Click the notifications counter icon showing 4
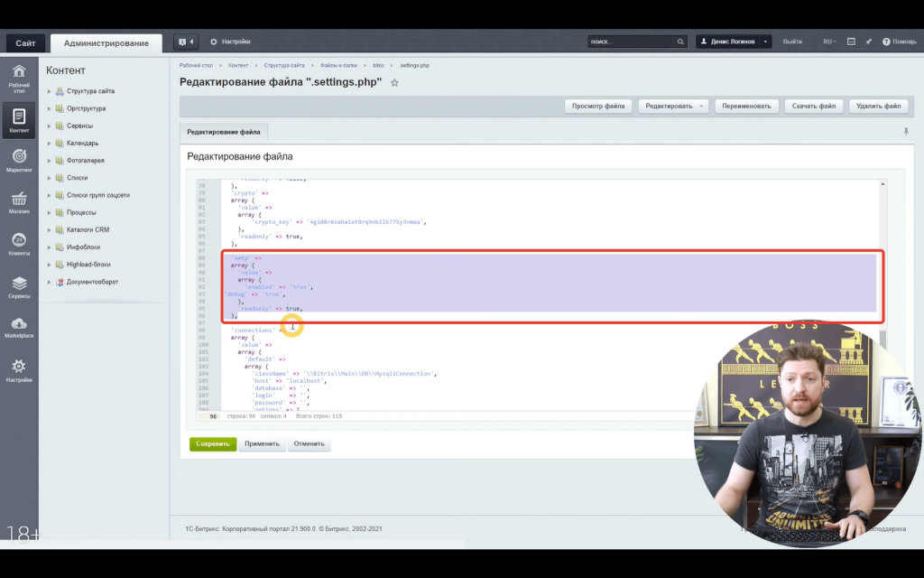This screenshot has height=578, width=924. [x=186, y=42]
